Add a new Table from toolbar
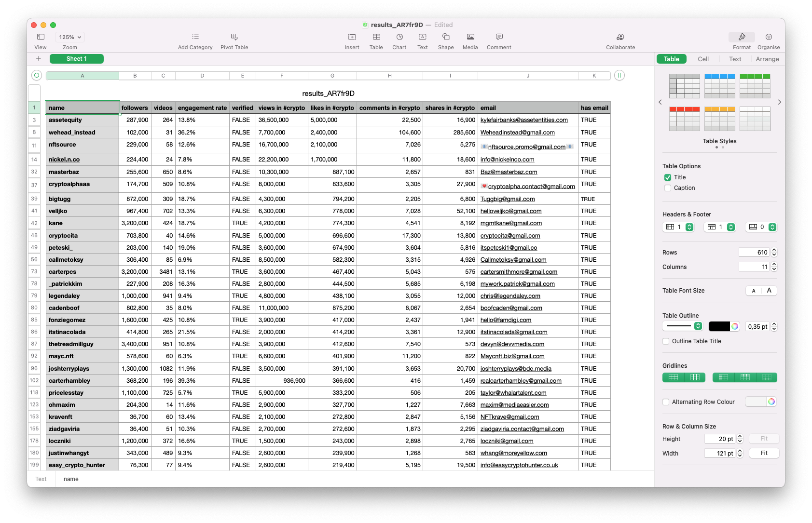 376,37
